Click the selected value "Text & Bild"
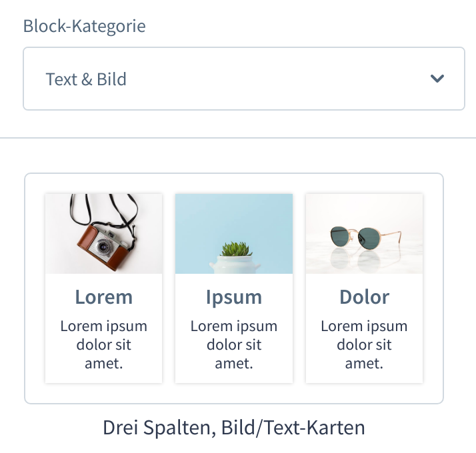This screenshot has height=453, width=476. click(x=86, y=79)
